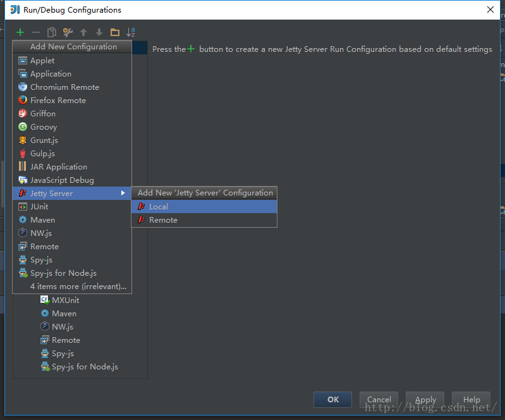Choose Firefox Remote configuration

click(x=72, y=100)
